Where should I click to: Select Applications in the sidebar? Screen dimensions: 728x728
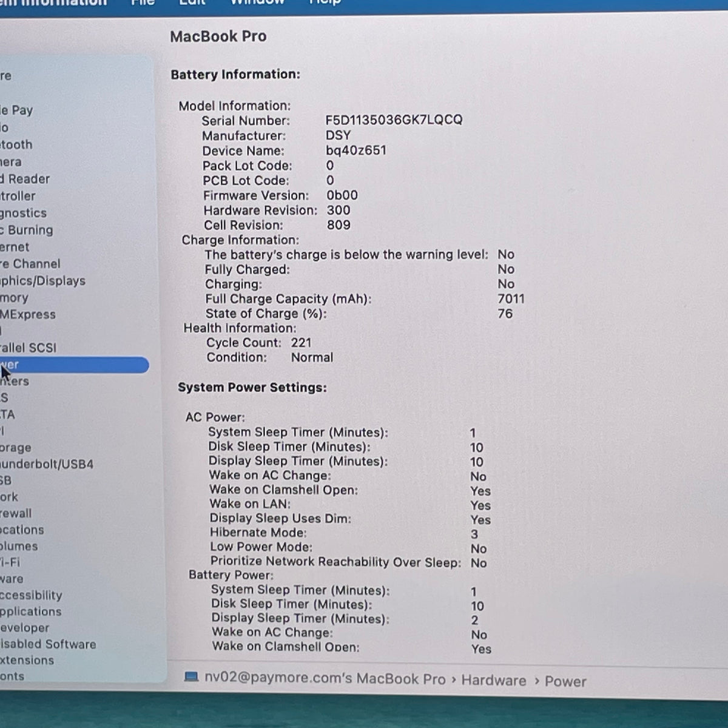31,612
